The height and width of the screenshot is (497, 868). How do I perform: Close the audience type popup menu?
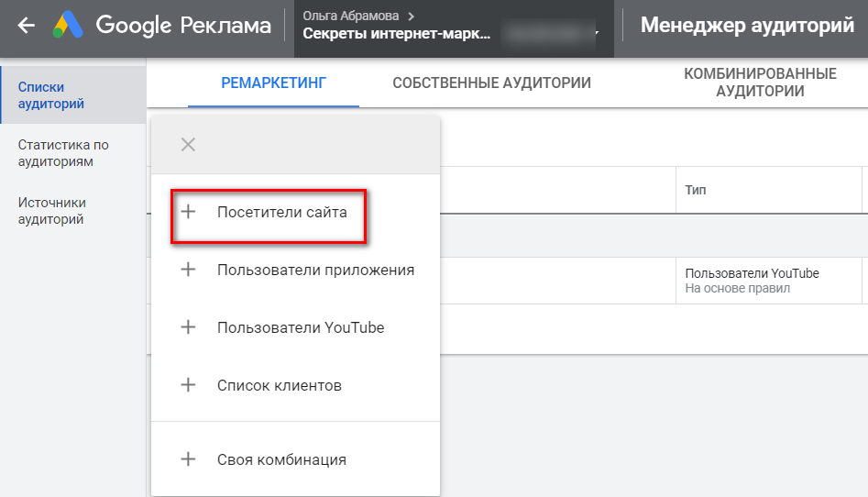click(x=188, y=144)
